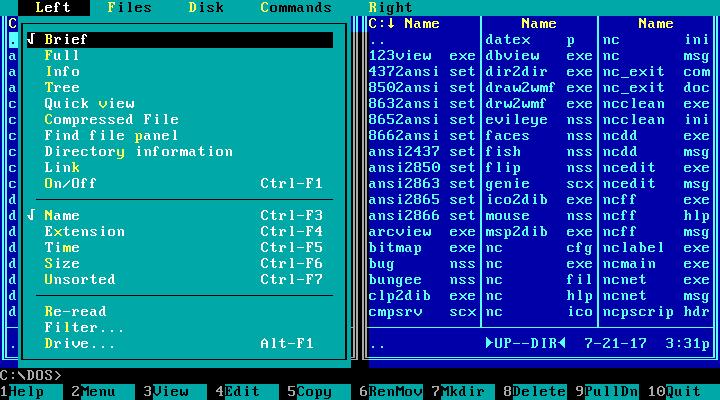Open the Files menu
The height and width of the screenshot is (400, 720).
[x=129, y=8]
